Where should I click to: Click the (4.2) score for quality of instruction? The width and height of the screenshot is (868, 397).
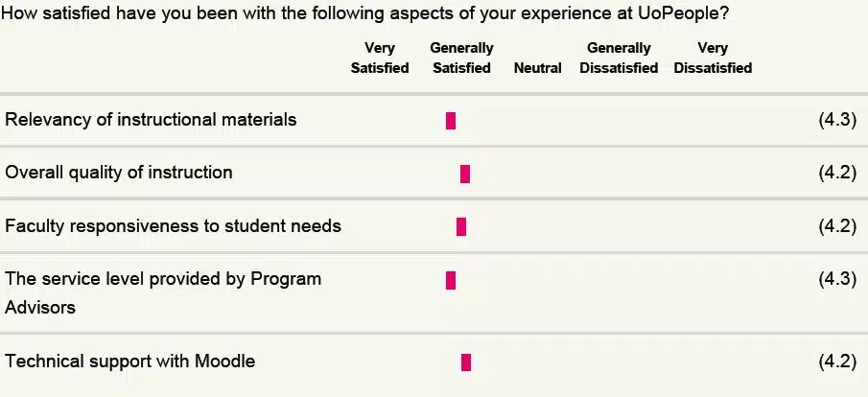pyautogui.click(x=837, y=173)
